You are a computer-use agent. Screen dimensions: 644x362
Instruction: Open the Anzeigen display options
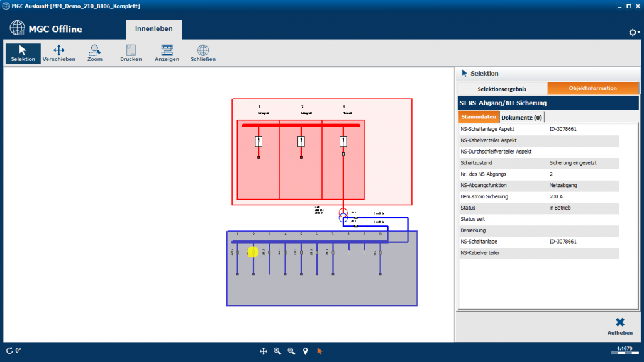167,53
